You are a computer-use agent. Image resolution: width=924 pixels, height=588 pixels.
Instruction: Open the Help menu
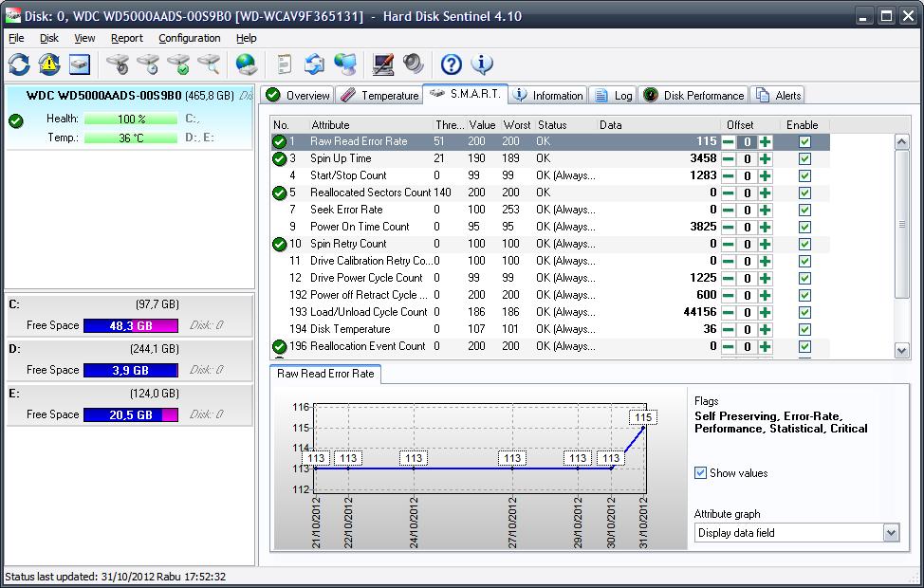pos(247,38)
